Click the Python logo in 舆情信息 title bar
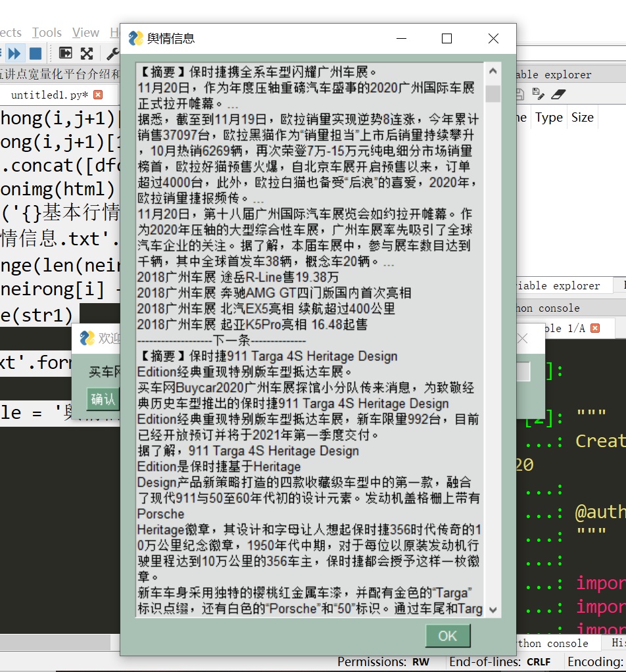Screen dimensions: 626x672 (x=135, y=38)
